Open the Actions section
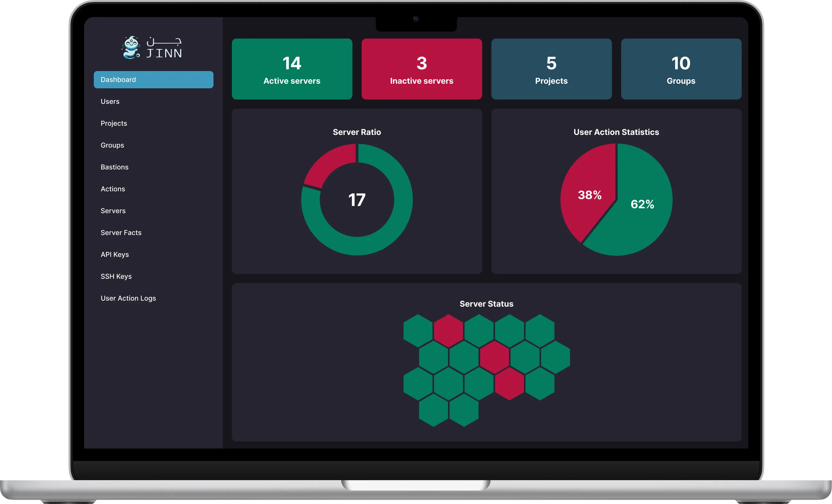 click(113, 189)
